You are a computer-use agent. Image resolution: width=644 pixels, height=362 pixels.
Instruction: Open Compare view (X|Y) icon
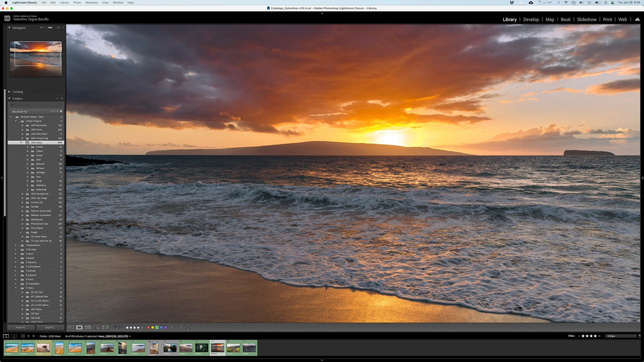click(x=88, y=327)
